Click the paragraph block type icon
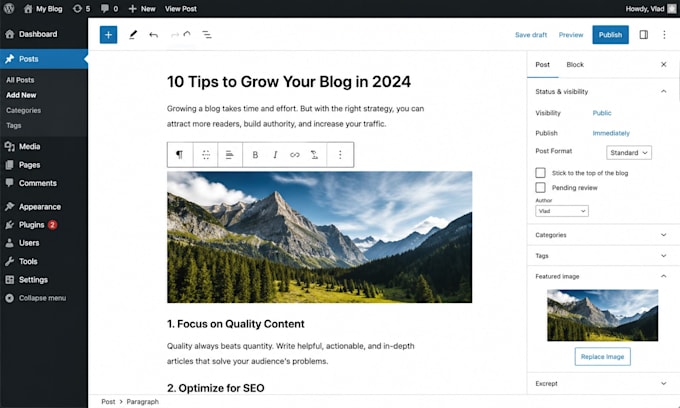The width and height of the screenshot is (680, 408). 180,155
